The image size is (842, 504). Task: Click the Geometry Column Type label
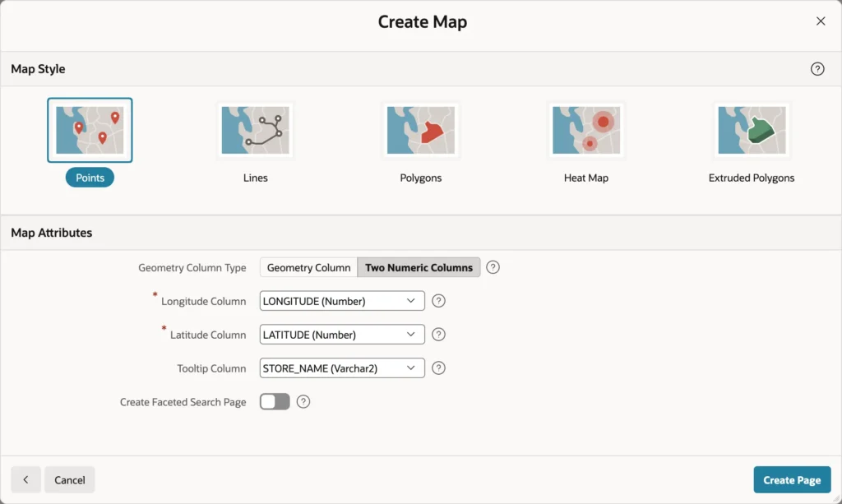click(192, 268)
